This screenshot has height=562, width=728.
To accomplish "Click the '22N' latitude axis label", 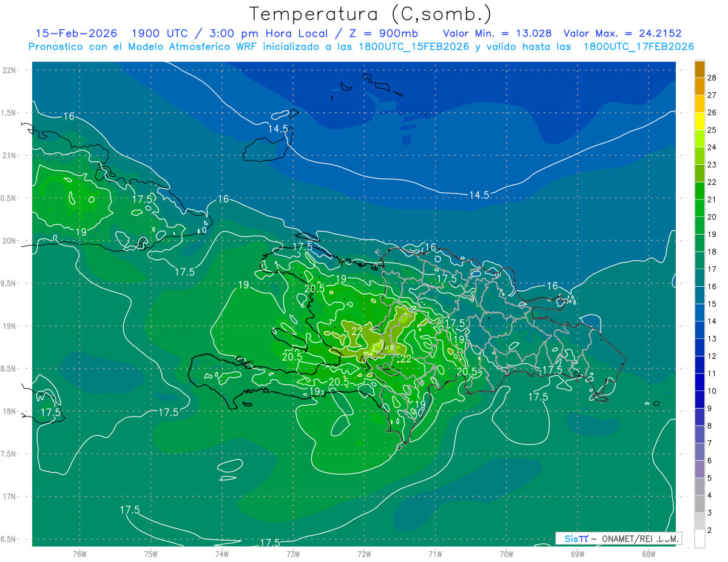I will click(x=10, y=70).
